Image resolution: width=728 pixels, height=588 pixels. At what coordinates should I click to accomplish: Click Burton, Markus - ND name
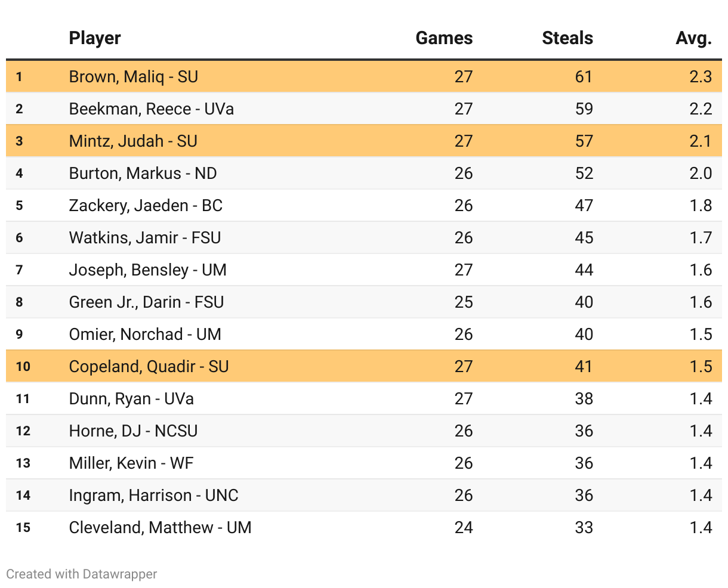(143, 174)
